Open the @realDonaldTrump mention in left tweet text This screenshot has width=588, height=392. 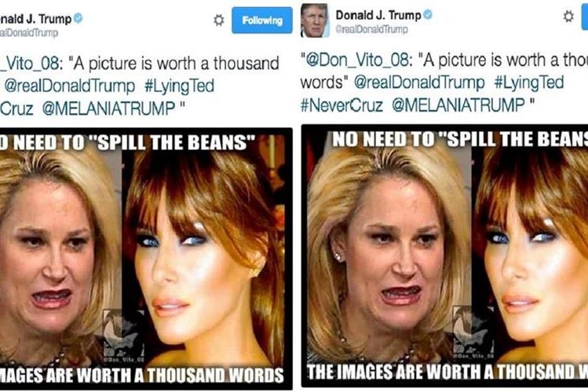pyautogui.click(x=69, y=86)
